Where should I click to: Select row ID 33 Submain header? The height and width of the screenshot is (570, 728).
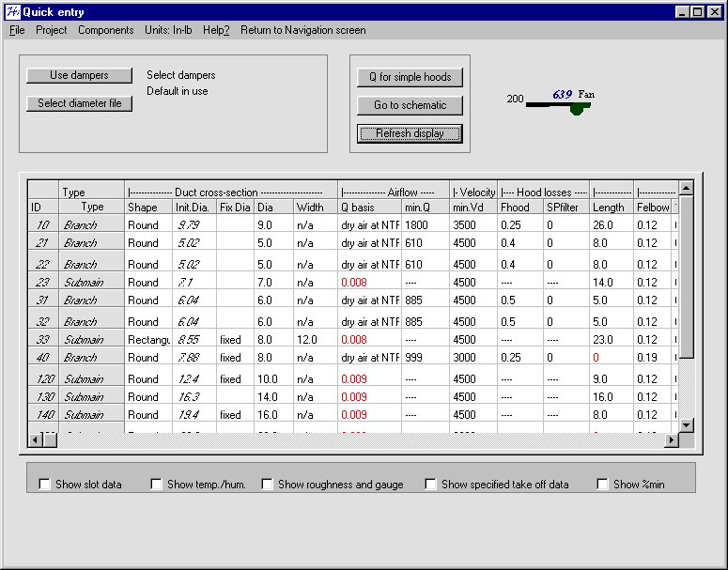pyautogui.click(x=84, y=340)
